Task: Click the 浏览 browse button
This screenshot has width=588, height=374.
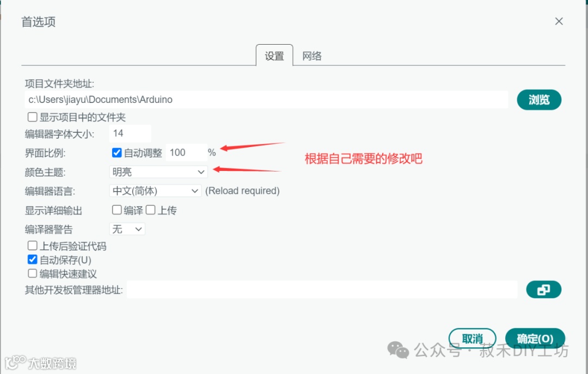Action: pos(539,100)
